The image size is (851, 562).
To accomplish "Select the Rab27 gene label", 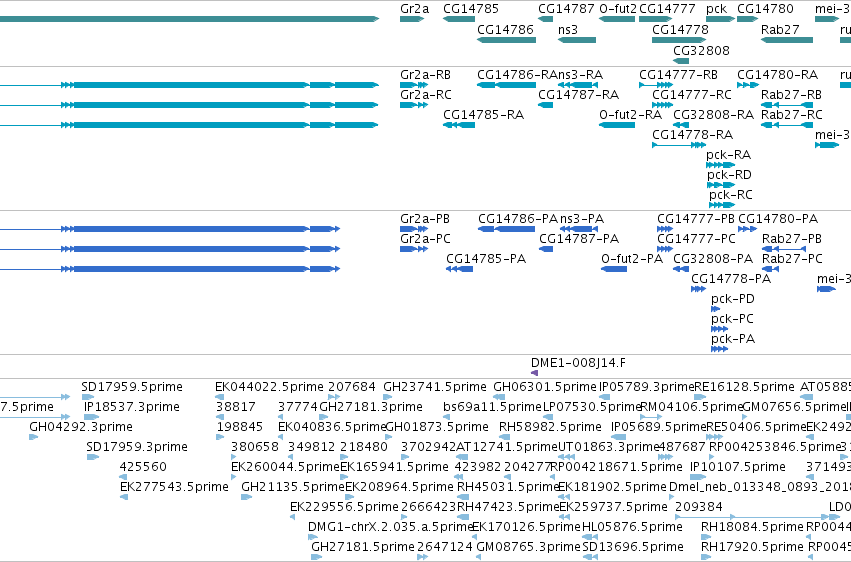I will pos(780,29).
